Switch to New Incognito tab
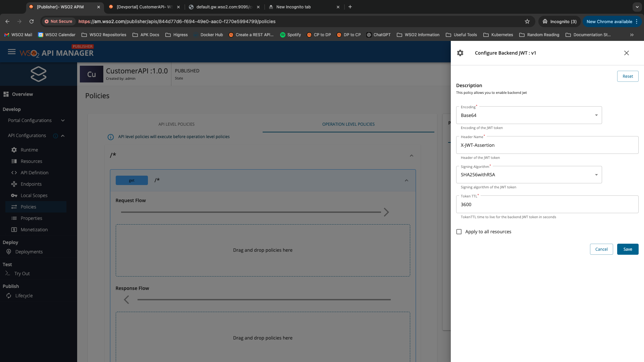Image resolution: width=644 pixels, height=362 pixels. point(304,7)
